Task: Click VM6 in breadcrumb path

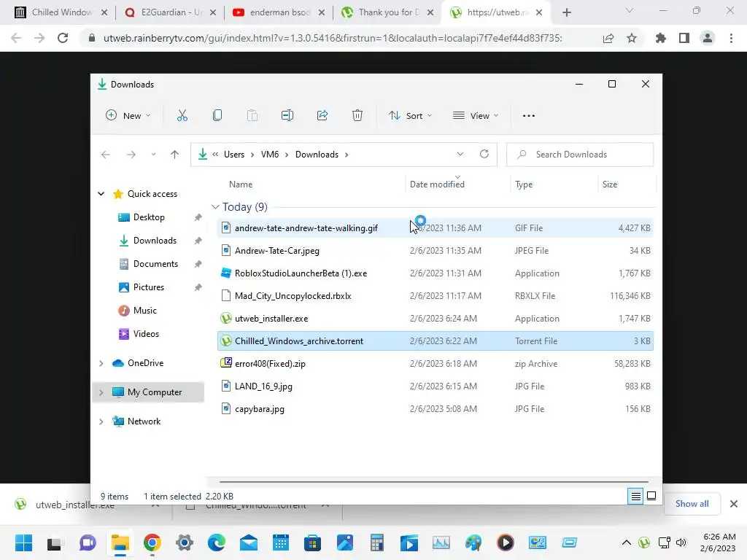Action: (270, 155)
